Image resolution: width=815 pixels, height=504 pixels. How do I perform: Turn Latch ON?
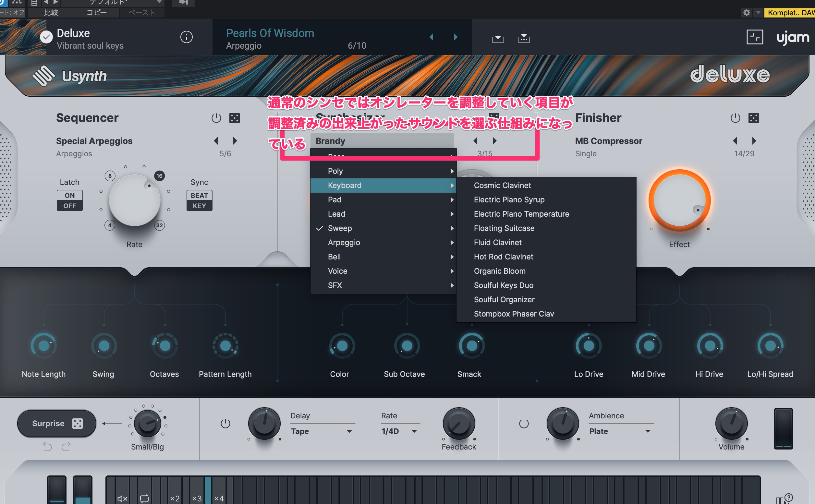point(70,195)
